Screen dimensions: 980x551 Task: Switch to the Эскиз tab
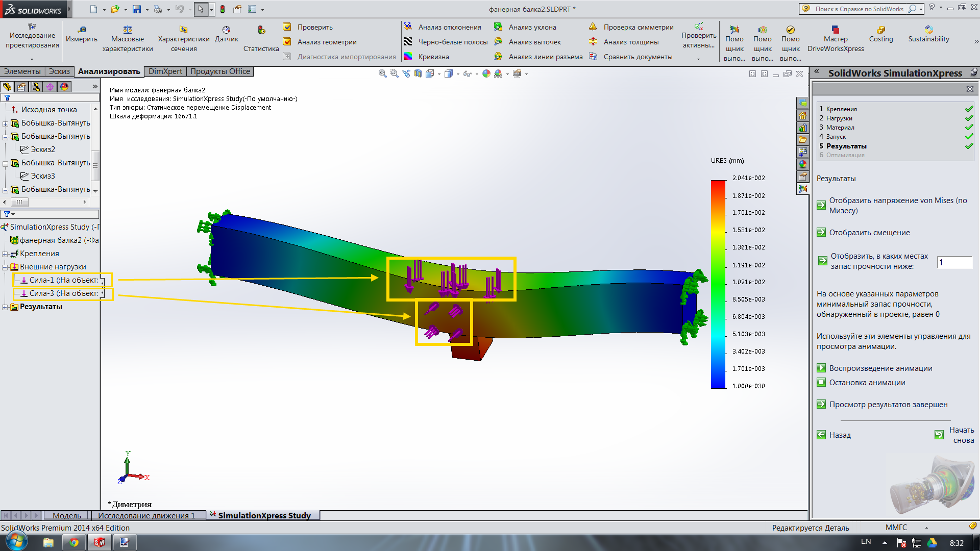(x=59, y=71)
